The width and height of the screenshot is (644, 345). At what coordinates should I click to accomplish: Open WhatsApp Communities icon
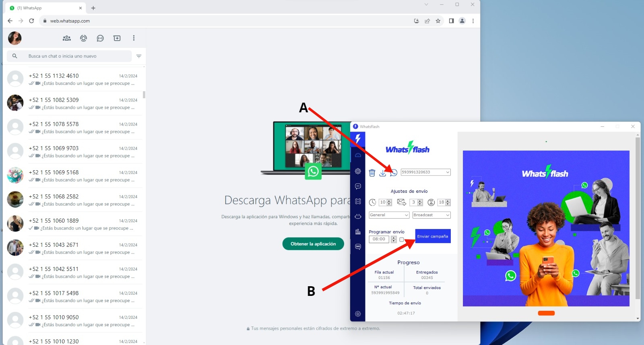(67, 38)
